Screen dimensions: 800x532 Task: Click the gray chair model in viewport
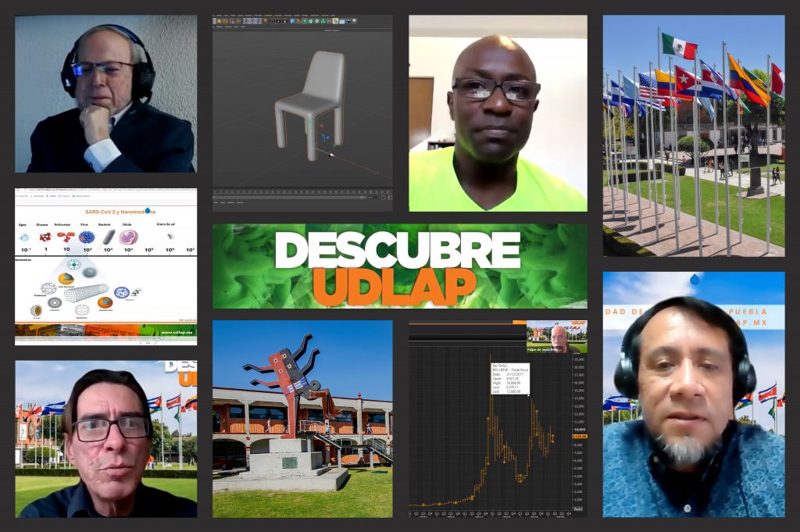coord(312,98)
